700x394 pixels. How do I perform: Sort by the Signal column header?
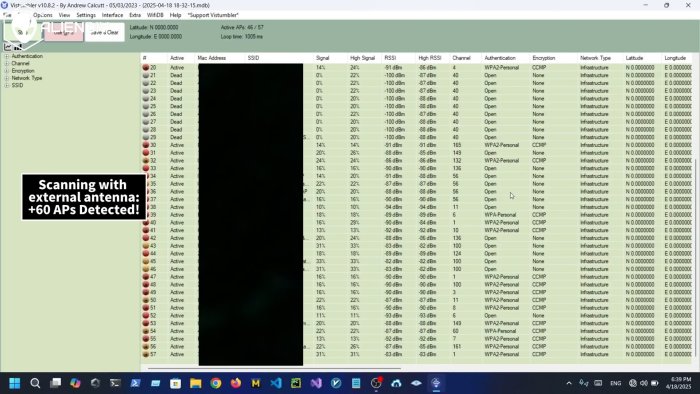330,58
